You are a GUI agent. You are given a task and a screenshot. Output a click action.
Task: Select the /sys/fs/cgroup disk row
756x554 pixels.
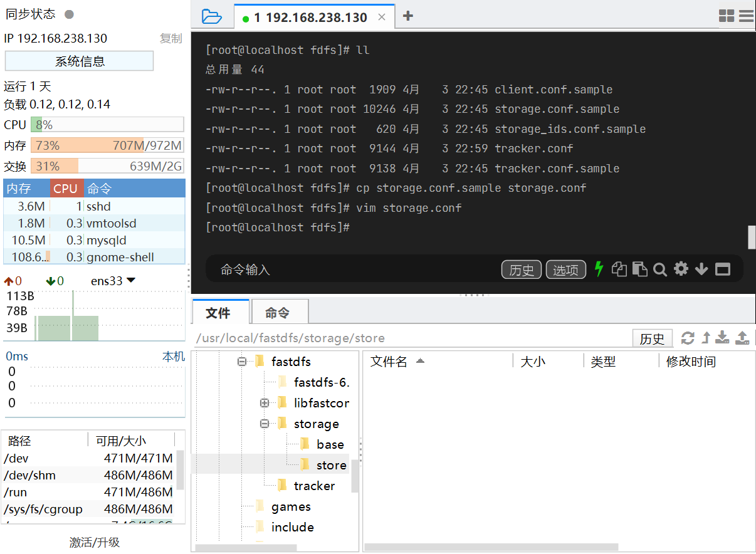coord(90,509)
